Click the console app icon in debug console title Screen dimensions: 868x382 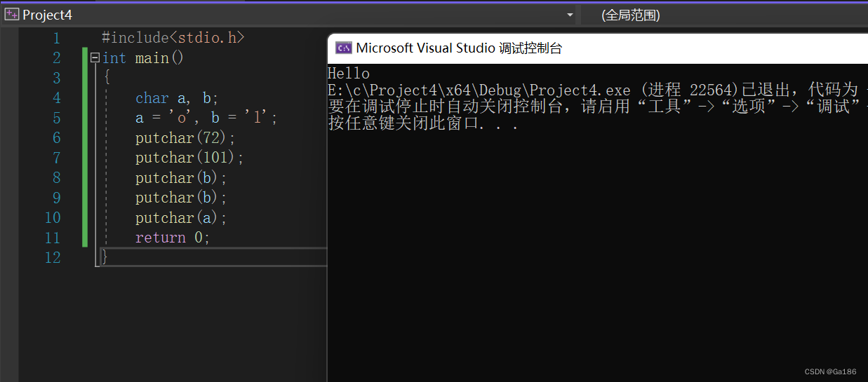[343, 48]
